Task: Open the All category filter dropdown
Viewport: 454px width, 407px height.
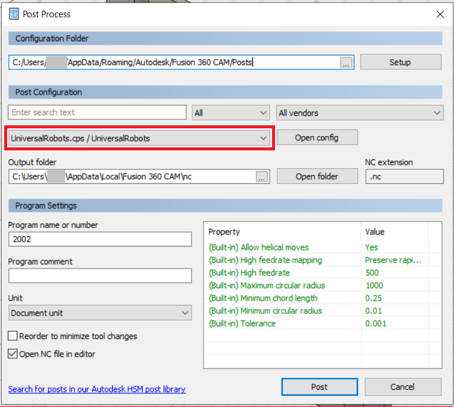Action: tap(231, 113)
